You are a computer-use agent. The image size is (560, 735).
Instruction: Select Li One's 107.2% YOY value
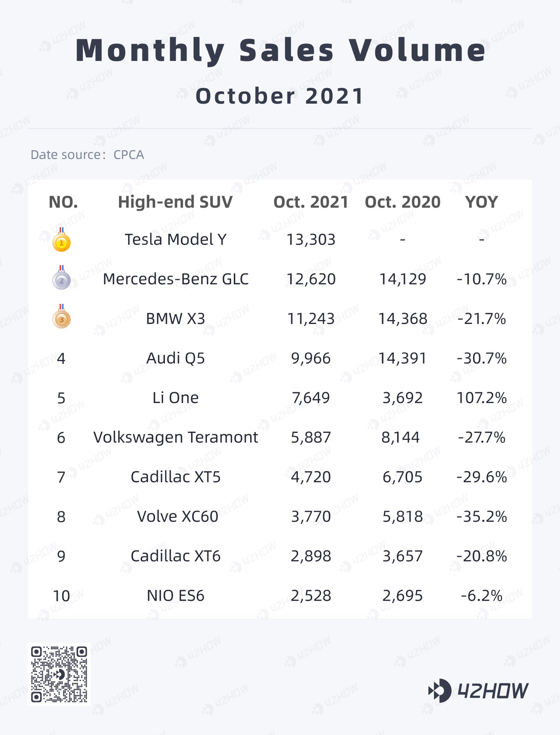[481, 398]
